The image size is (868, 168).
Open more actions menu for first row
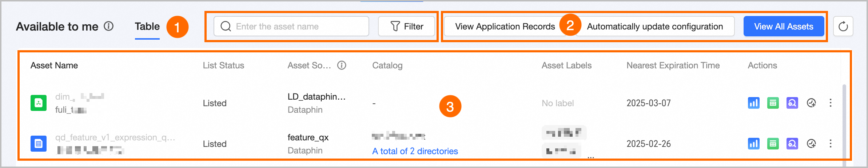coord(830,103)
